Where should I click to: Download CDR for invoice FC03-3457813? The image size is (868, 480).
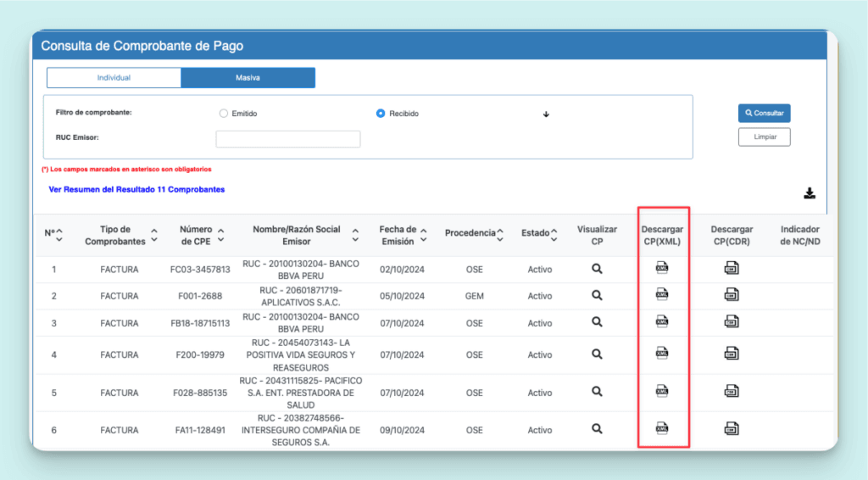pos(732,268)
